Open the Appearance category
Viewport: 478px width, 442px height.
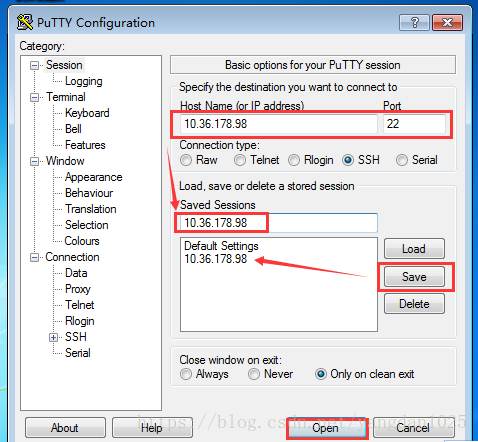[x=94, y=177]
